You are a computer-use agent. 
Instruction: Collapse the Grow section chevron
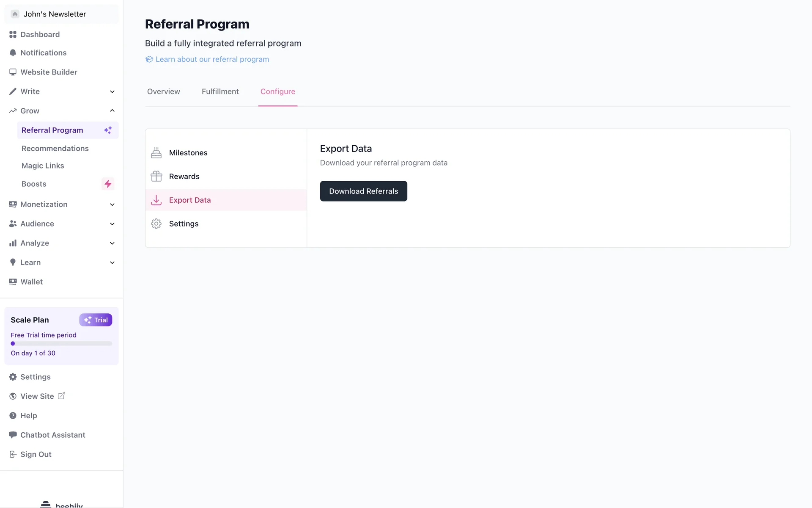coord(112,110)
